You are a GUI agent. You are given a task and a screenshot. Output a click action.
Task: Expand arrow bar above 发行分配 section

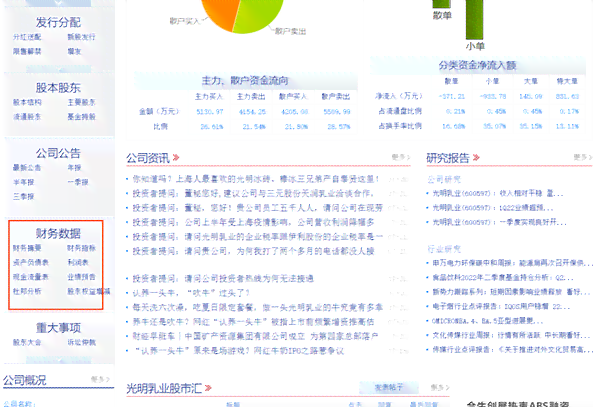click(59, 3)
